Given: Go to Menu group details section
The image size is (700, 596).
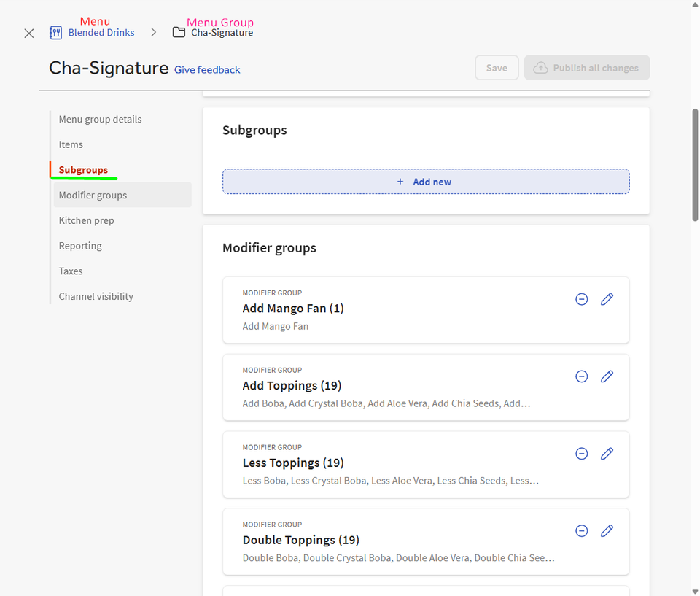Looking at the screenshot, I should [x=100, y=120].
